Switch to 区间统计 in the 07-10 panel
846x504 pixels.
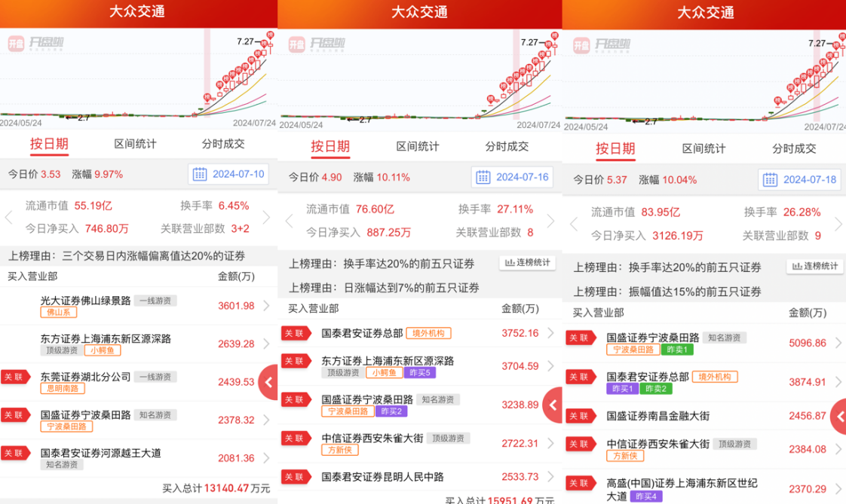click(x=136, y=144)
